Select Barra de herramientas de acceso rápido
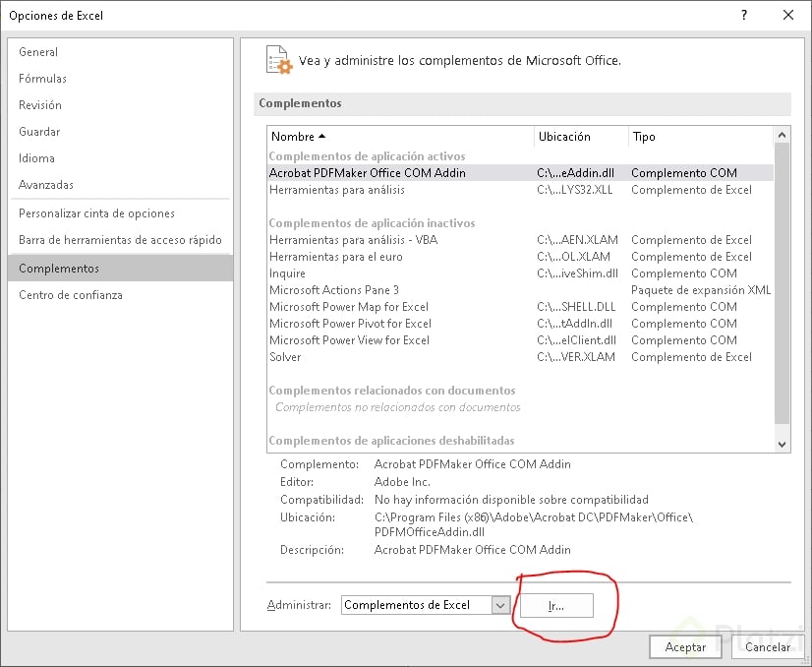Image resolution: width=812 pixels, height=667 pixels. pyautogui.click(x=120, y=239)
